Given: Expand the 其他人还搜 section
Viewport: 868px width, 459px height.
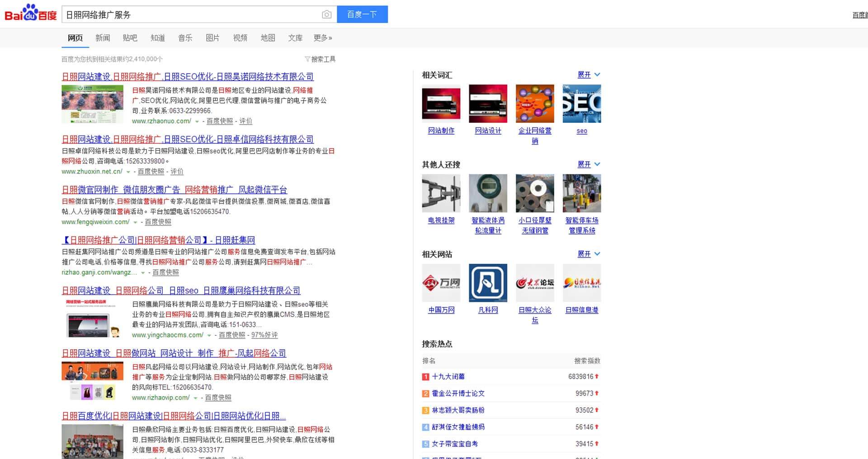Looking at the screenshot, I should pyautogui.click(x=589, y=164).
